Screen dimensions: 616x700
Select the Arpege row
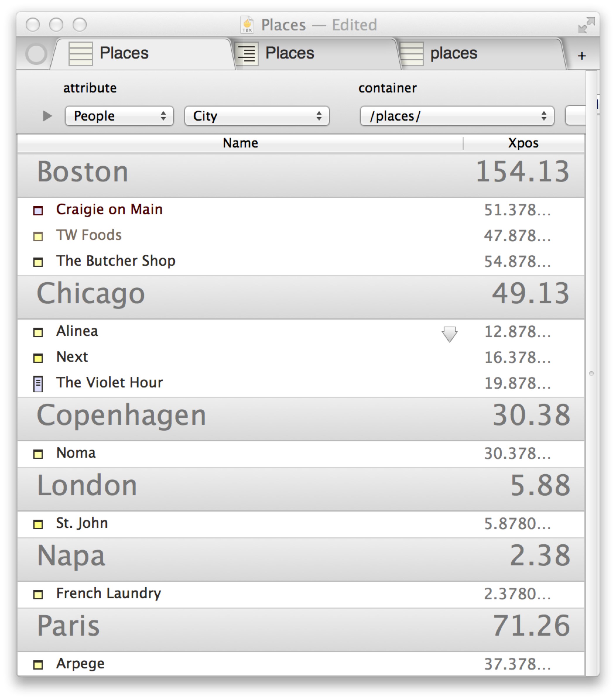click(301, 664)
